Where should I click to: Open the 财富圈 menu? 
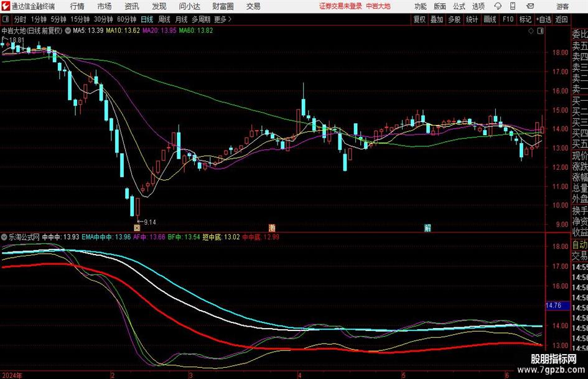pyautogui.click(x=223, y=6)
